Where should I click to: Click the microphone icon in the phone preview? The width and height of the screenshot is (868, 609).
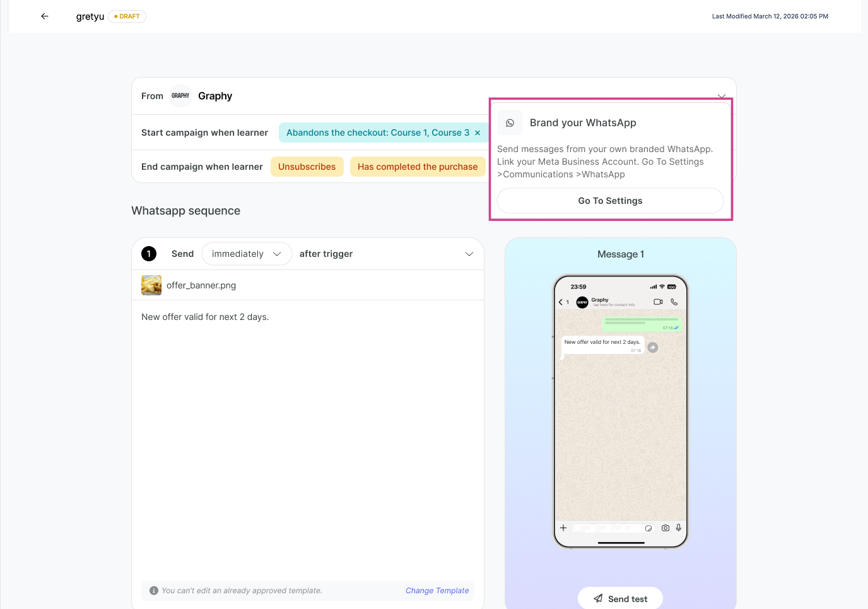679,528
